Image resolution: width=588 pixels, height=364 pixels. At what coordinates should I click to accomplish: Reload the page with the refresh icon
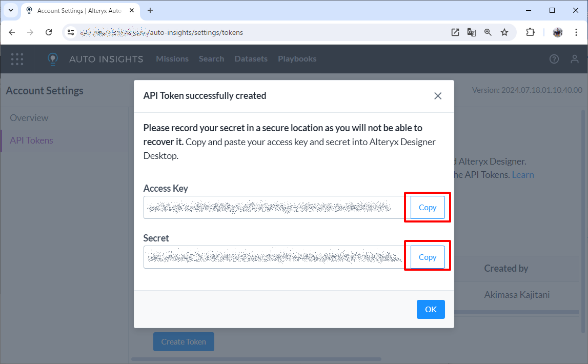coord(49,32)
